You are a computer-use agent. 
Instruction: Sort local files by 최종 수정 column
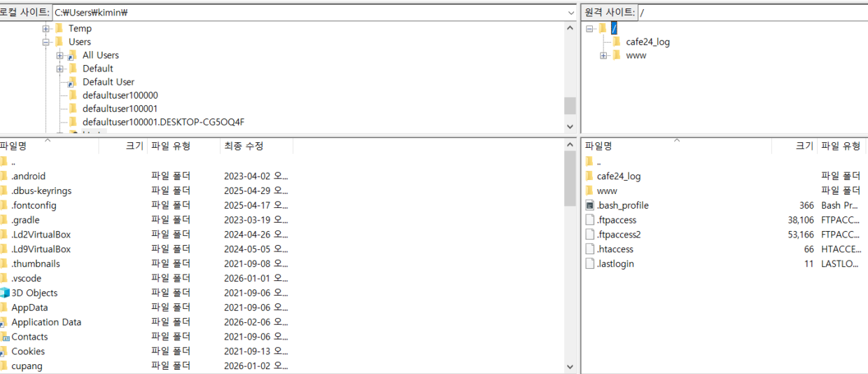244,146
